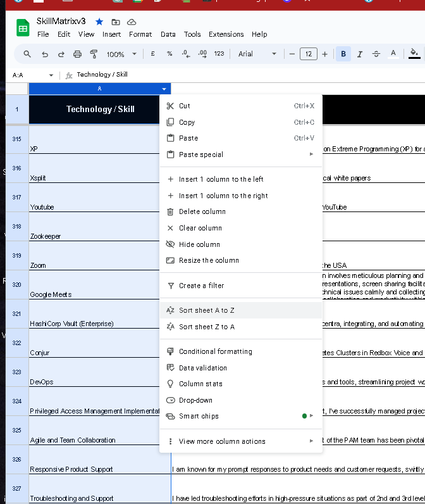Select row header 320
Screen dimensions: 425x504
(x=16, y=285)
